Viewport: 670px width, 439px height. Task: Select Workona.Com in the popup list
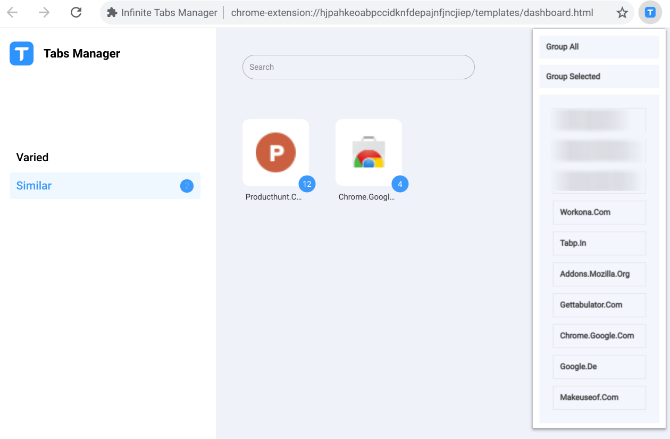tap(599, 212)
